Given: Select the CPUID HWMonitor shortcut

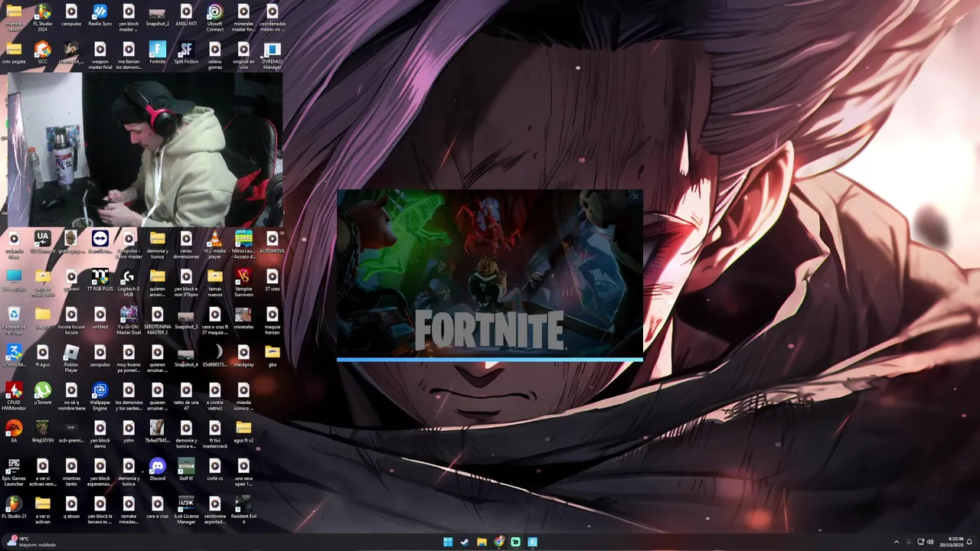Looking at the screenshot, I should tap(14, 397).
